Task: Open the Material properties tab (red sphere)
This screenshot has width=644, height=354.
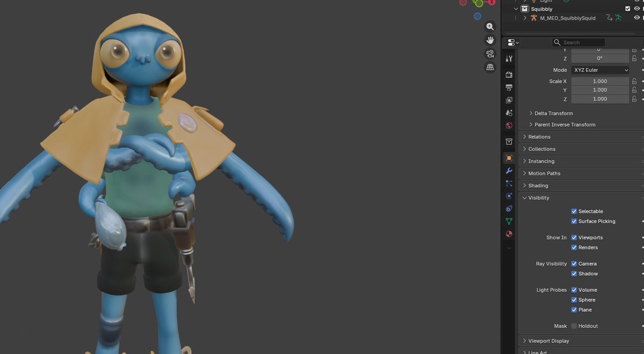Action: coord(509,234)
